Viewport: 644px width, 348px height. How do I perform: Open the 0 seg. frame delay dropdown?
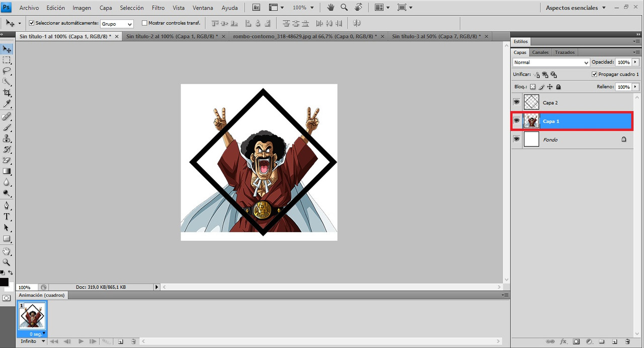click(37, 334)
